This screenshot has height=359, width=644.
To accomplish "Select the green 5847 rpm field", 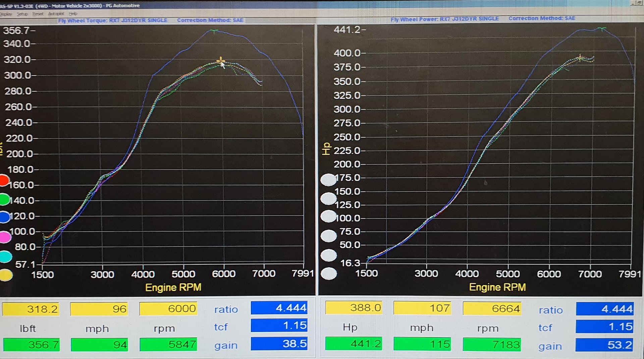I will (168, 344).
